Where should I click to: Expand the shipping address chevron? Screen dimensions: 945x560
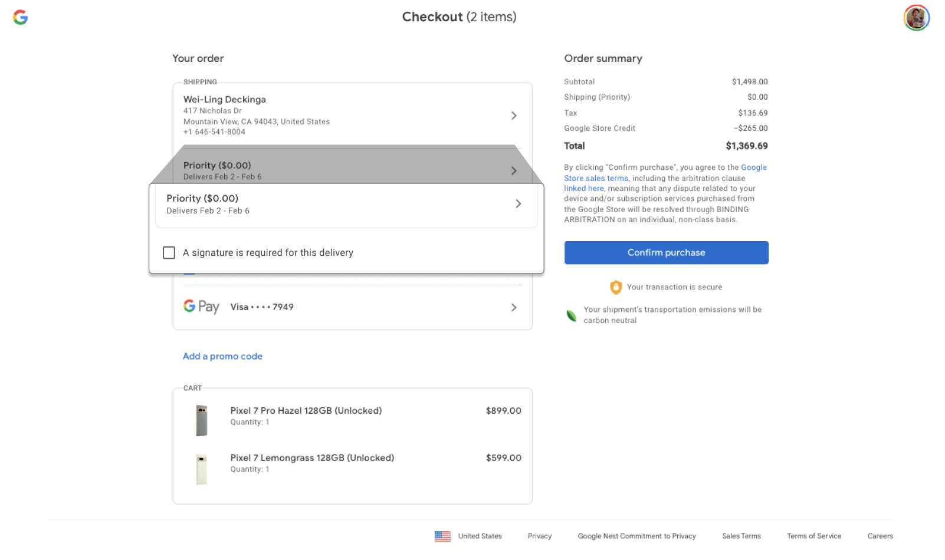coord(514,116)
